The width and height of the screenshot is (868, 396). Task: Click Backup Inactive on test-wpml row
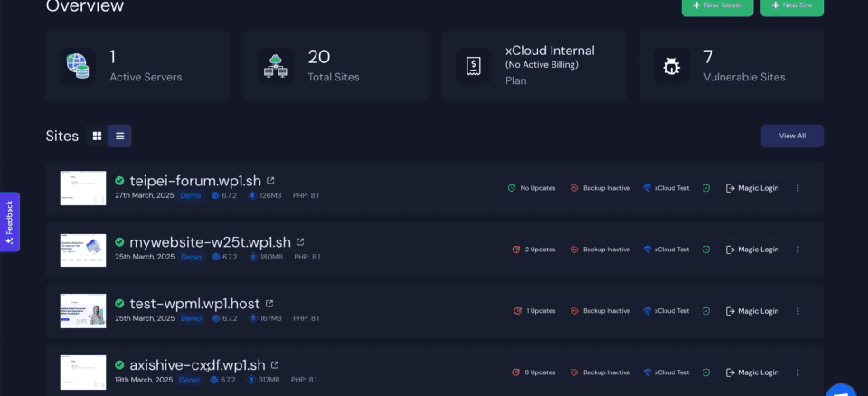click(600, 311)
